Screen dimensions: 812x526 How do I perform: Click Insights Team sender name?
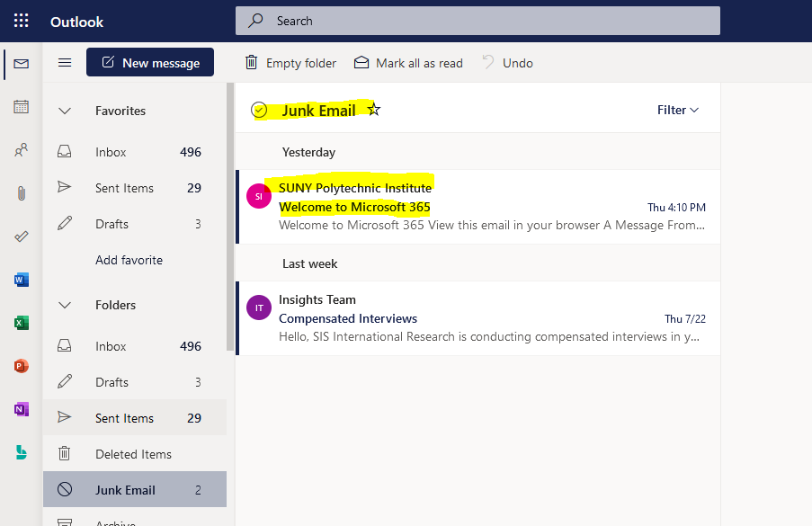click(x=317, y=299)
